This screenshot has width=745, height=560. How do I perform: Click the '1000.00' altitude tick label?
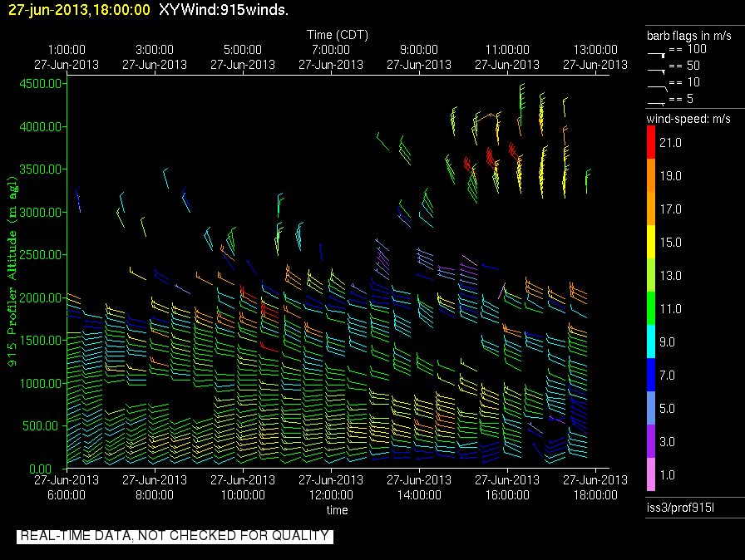pos(41,384)
